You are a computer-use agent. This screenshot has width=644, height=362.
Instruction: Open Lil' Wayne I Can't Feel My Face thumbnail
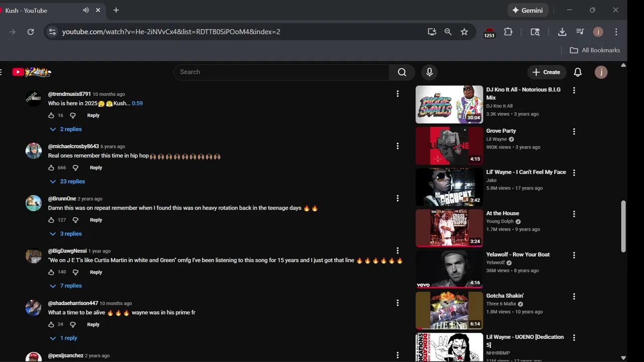point(449,187)
